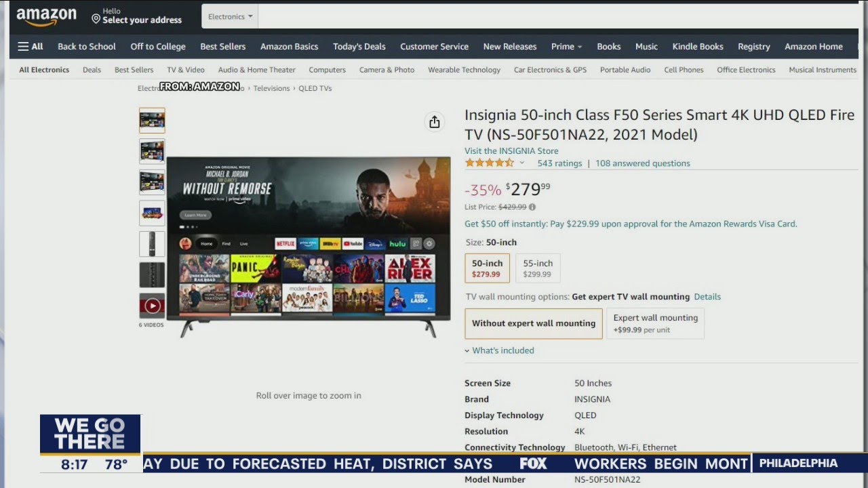Screen dimensions: 868x488
Task: Select Deals in electronics subnav
Action: point(92,70)
